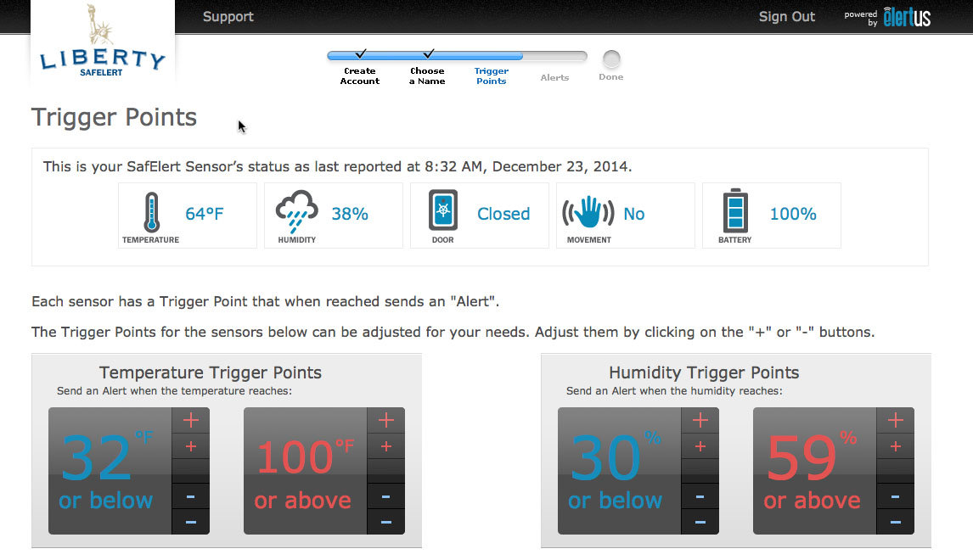Viewport: 973px width, 560px height.
Task: Click the thermometer temperature icon
Action: point(151,212)
